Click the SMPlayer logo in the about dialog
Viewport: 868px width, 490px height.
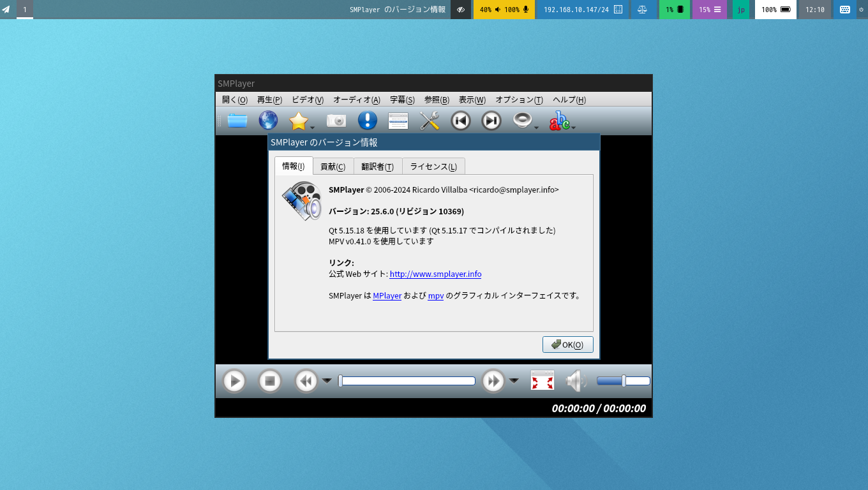pyautogui.click(x=302, y=201)
